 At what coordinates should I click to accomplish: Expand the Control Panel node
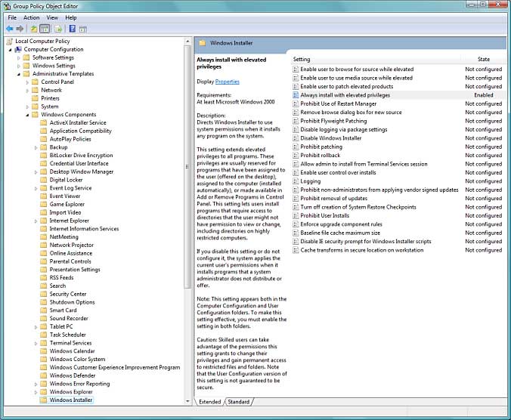pos(27,82)
